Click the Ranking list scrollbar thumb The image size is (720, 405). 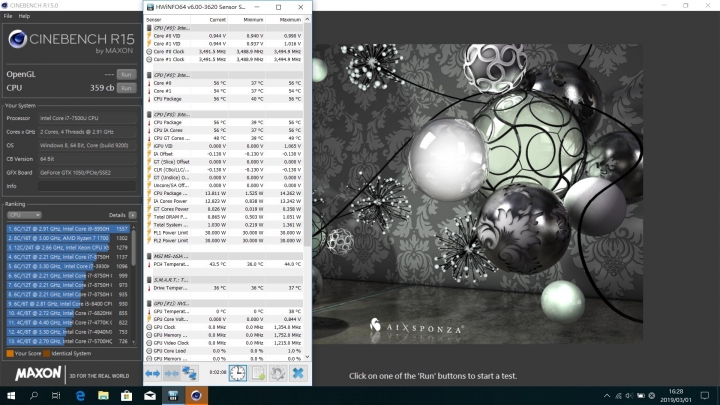point(134,247)
